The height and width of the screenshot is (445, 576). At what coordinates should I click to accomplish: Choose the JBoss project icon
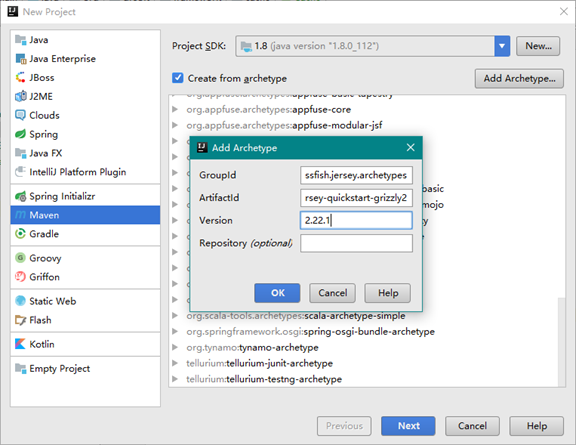(21, 78)
